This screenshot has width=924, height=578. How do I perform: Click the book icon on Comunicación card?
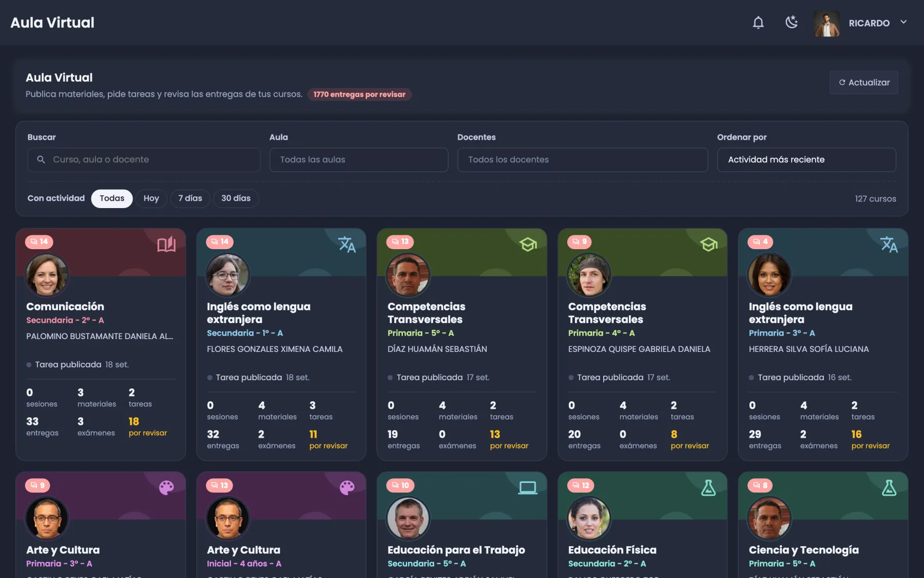tap(166, 245)
